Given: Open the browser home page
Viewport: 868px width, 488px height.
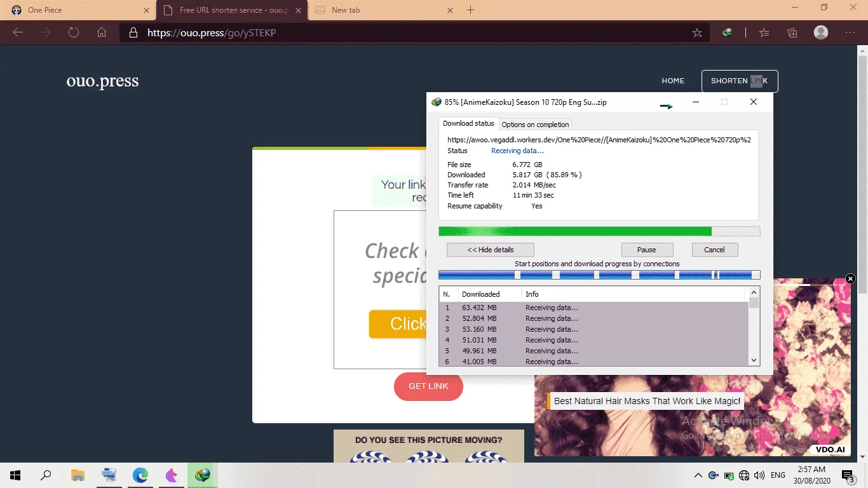Looking at the screenshot, I should [x=102, y=33].
